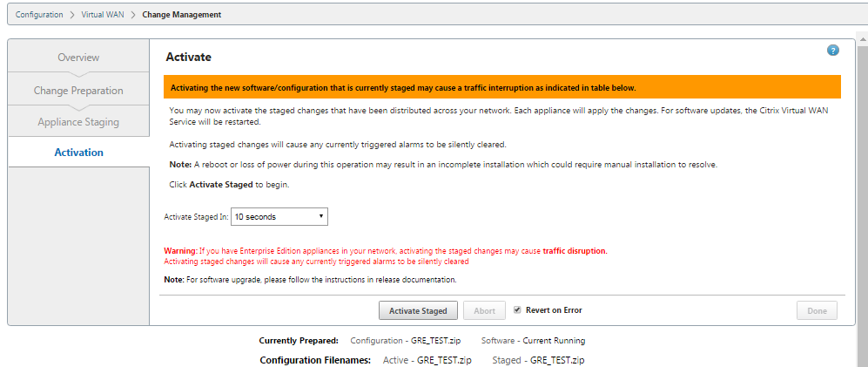Click 'Click Activate Staged to begin.' text
This screenshot has height=367, width=868.
coord(229,185)
